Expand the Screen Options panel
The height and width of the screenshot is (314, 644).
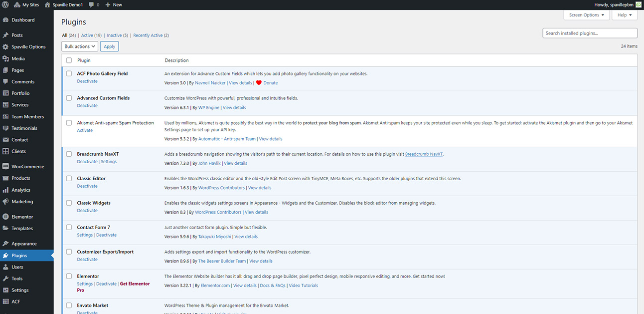click(x=587, y=15)
